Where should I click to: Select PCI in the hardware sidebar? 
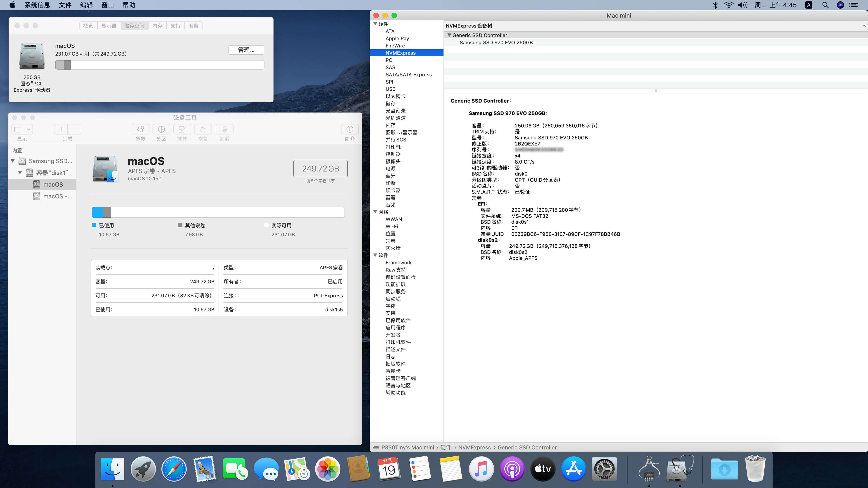(x=389, y=60)
